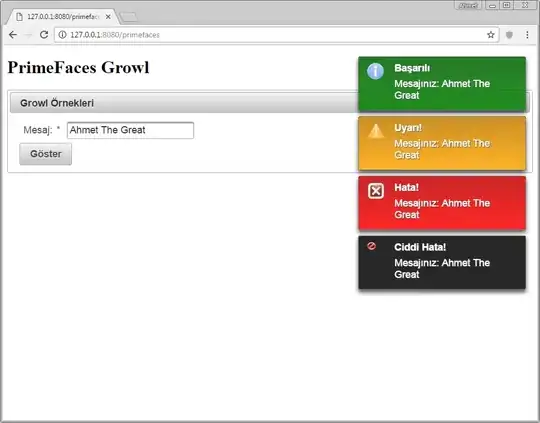
Task: Bookmark the page with the star icon
Action: (x=491, y=35)
